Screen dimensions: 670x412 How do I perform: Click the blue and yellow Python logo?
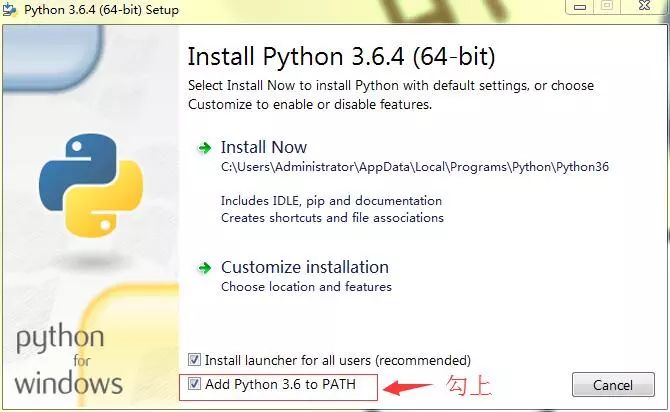coord(85,183)
